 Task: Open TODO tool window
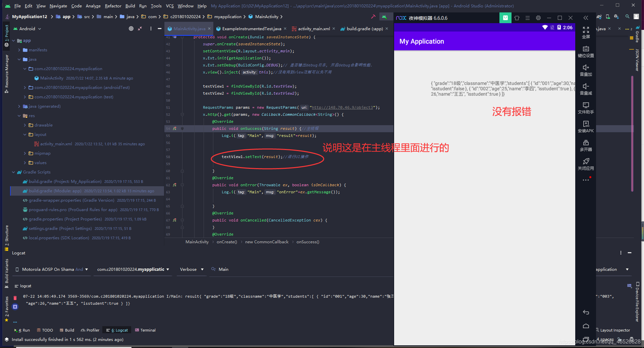pyautogui.click(x=45, y=330)
